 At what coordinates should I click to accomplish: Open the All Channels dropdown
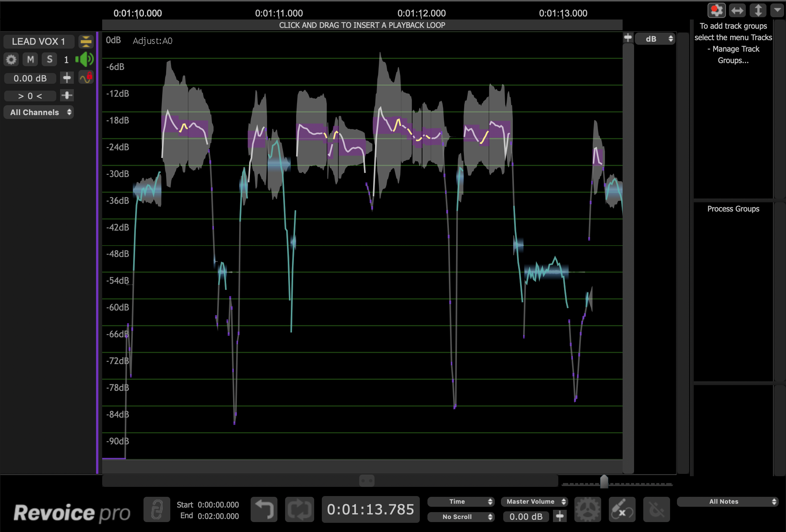tap(39, 112)
